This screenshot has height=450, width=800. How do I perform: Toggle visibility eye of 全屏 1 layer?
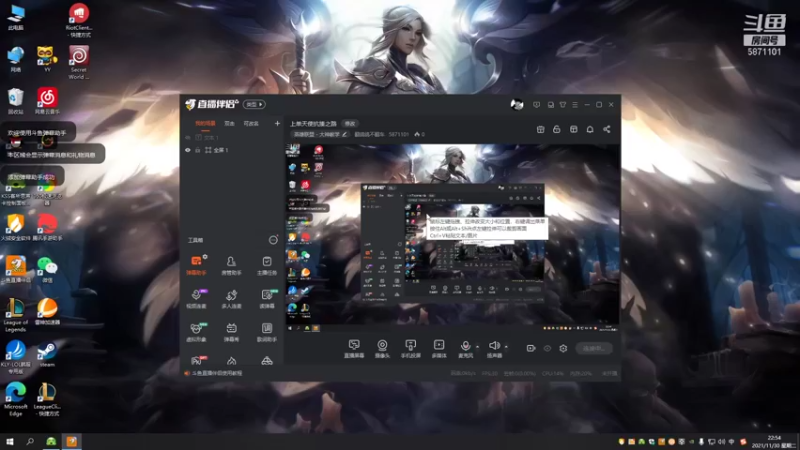click(x=188, y=150)
